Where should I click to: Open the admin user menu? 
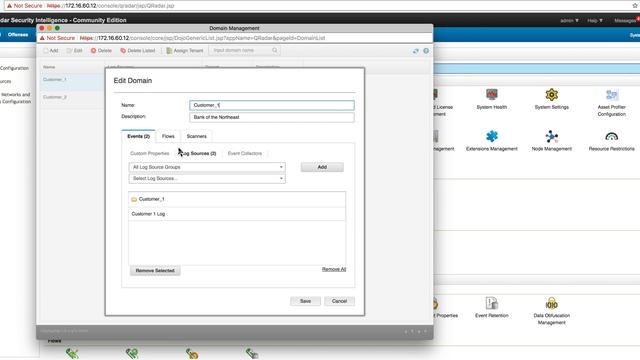coord(569,20)
